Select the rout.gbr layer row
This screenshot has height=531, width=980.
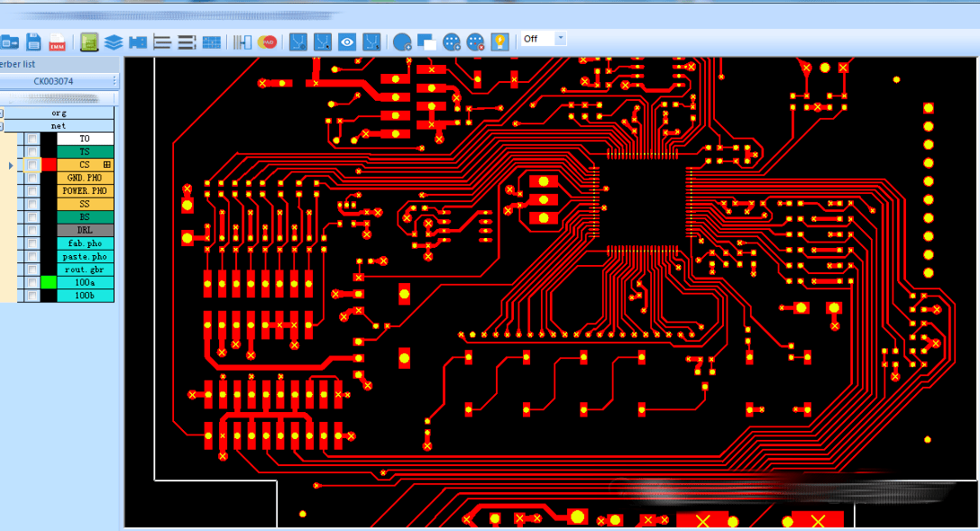click(85, 270)
